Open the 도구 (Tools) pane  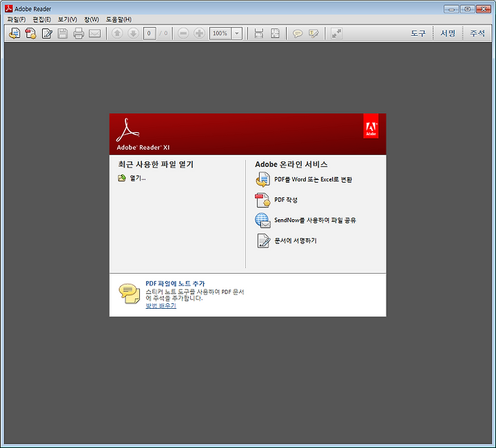point(418,33)
